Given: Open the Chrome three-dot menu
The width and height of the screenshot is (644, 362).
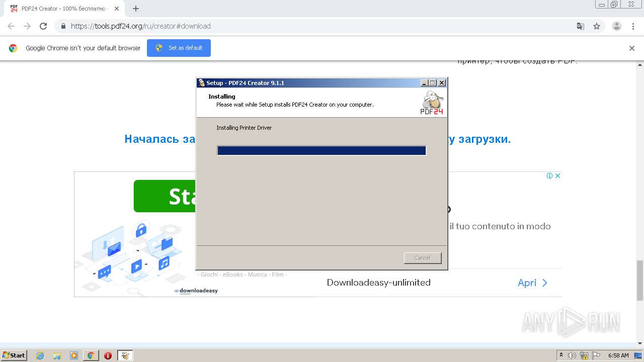Looking at the screenshot, I should coord(633,26).
